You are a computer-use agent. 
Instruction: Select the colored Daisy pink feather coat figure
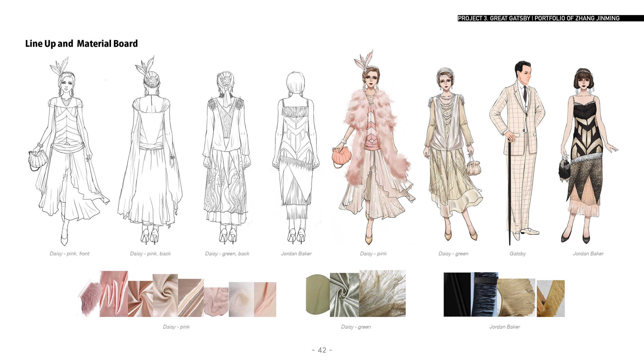374,147
